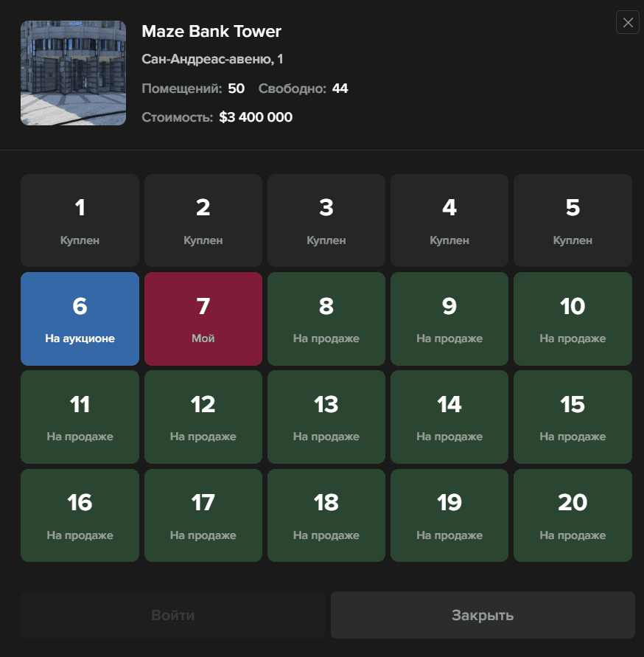Screen dimensions: 644x657
Task: Select purchased room number 3
Action: (x=326, y=220)
